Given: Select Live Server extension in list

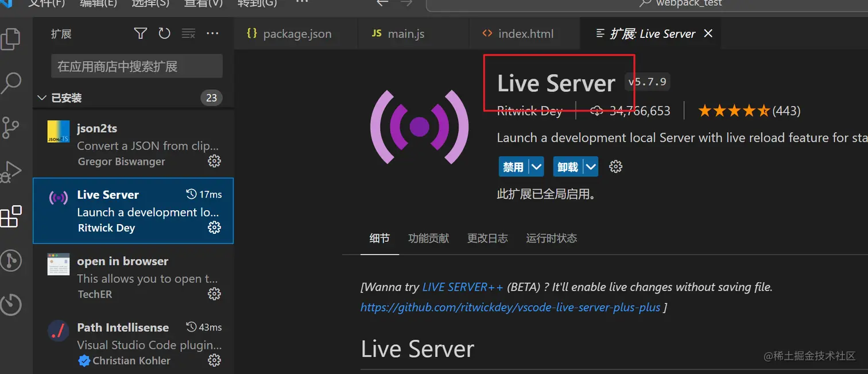Looking at the screenshot, I should point(133,211).
